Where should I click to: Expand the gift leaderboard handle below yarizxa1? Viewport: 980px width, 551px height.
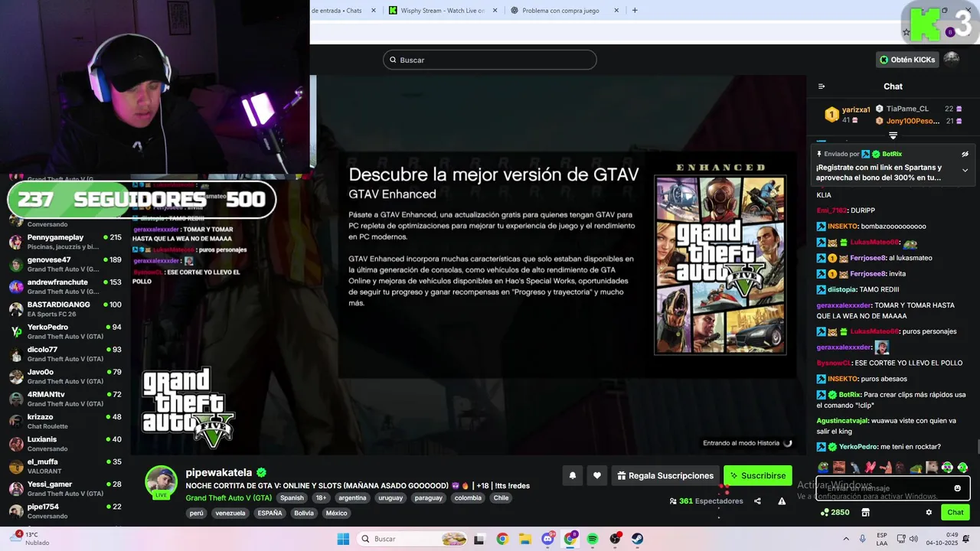click(893, 135)
